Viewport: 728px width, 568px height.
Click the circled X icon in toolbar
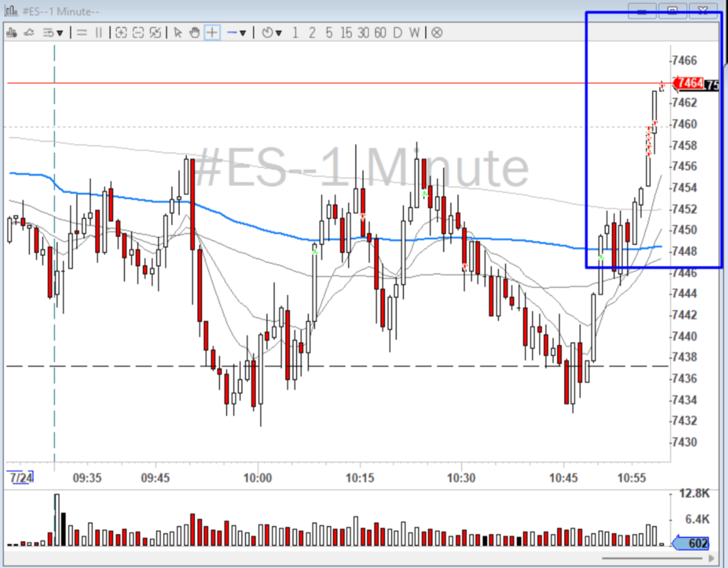click(437, 33)
